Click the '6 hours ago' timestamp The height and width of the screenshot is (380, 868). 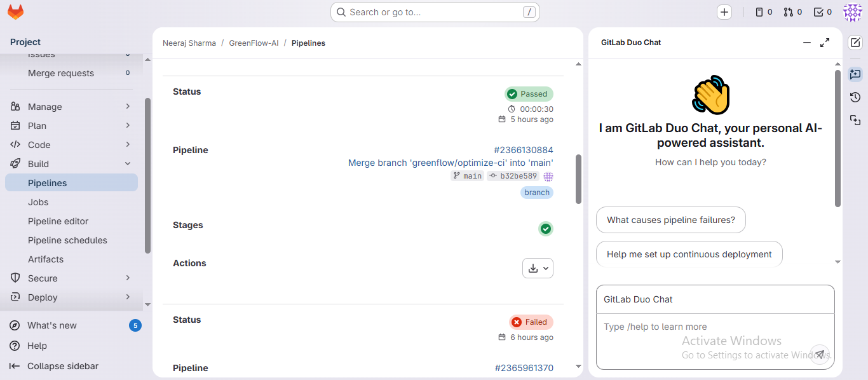532,337
